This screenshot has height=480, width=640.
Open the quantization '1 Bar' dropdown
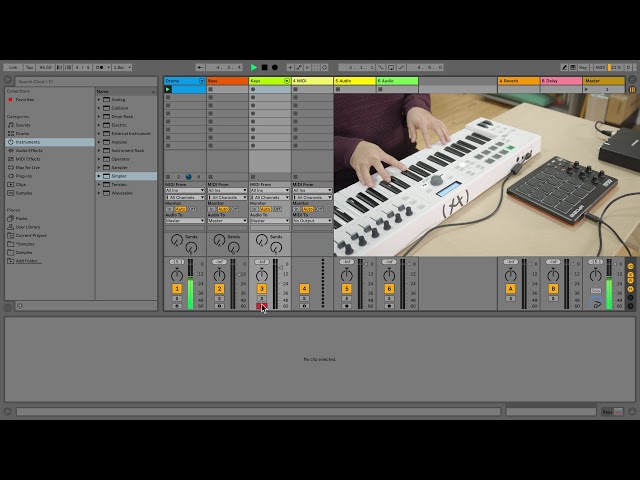pyautogui.click(x=122, y=67)
